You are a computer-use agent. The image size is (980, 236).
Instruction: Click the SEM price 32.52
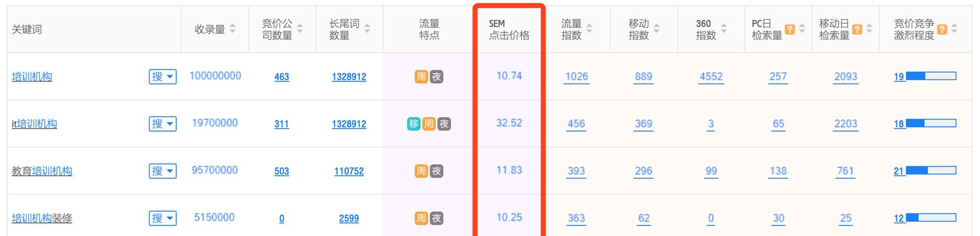point(509,123)
